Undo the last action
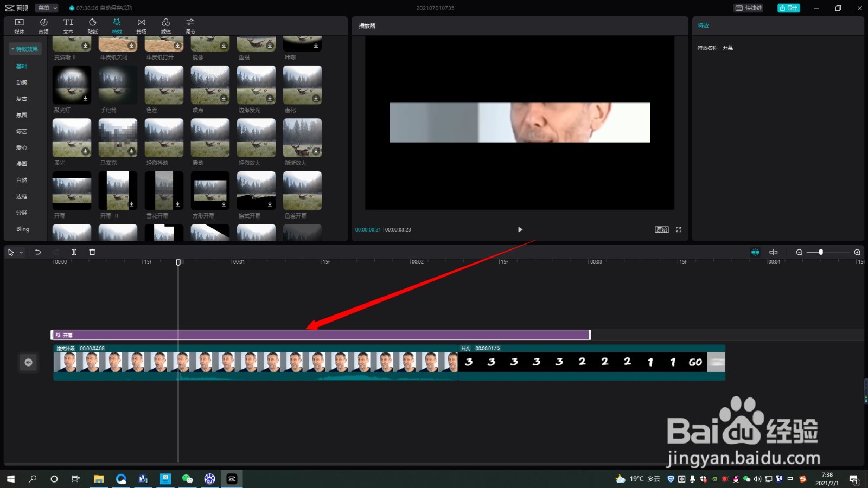 pos(38,252)
